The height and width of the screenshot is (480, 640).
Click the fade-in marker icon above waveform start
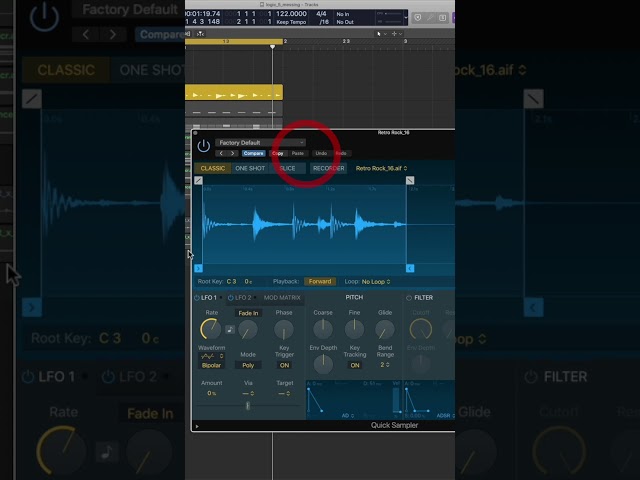pos(198,180)
